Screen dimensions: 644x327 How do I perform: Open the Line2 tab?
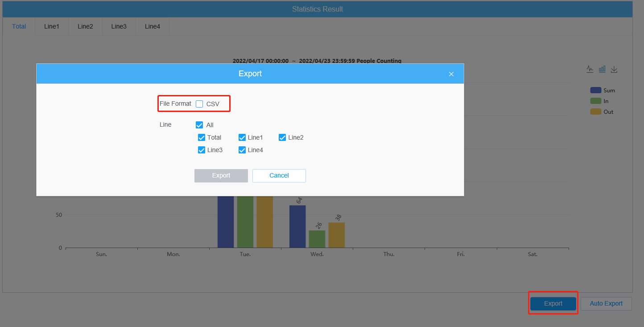85,26
